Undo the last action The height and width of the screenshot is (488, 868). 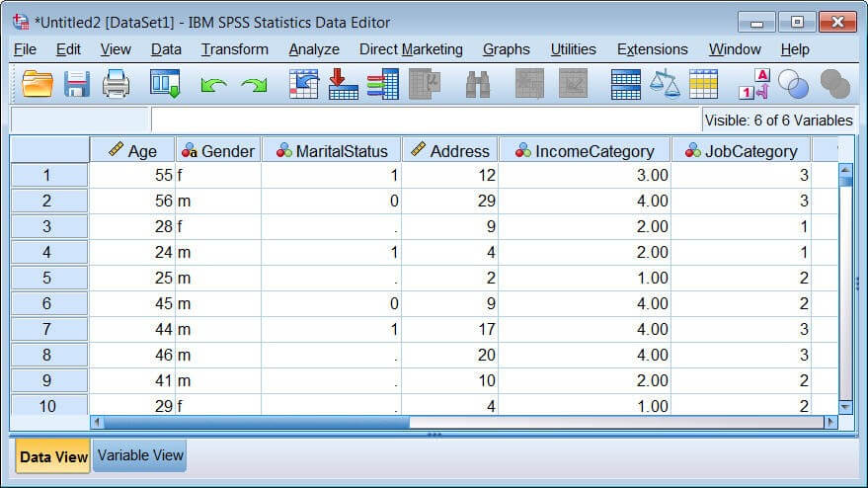click(213, 85)
